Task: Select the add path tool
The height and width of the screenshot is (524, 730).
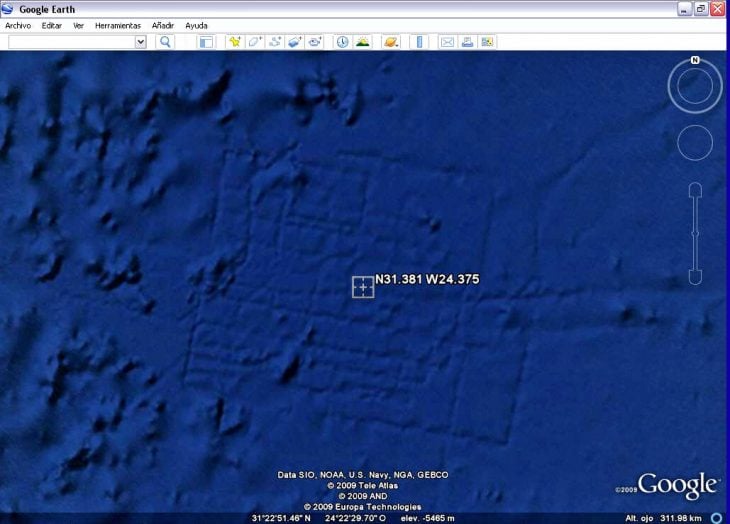Action: click(x=274, y=42)
